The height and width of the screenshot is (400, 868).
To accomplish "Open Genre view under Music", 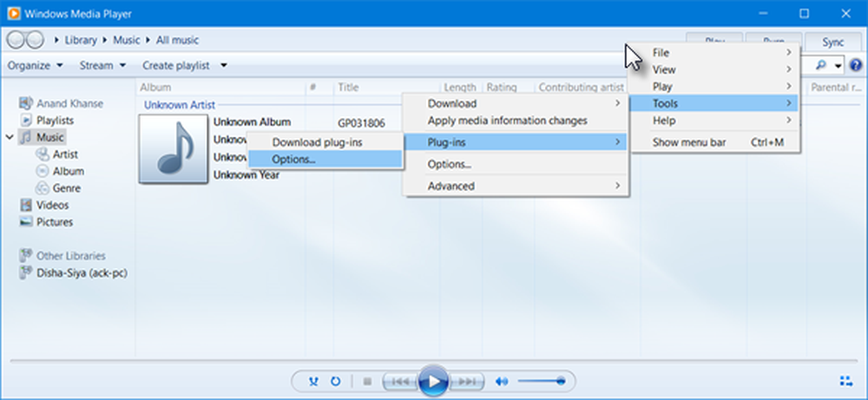I will [67, 188].
